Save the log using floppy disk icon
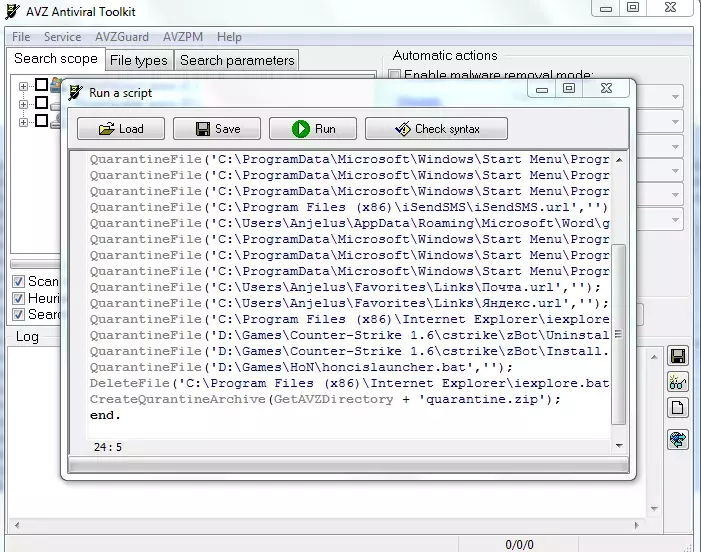 678,356
